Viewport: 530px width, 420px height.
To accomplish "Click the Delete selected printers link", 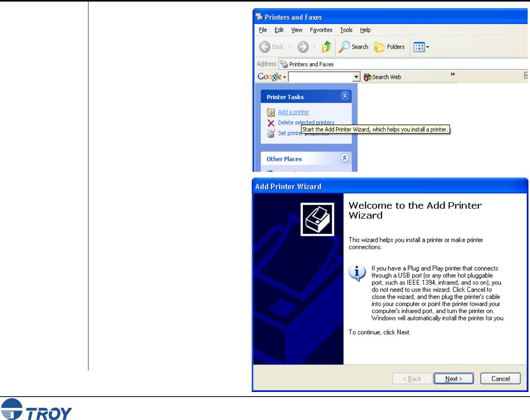I will (x=306, y=122).
